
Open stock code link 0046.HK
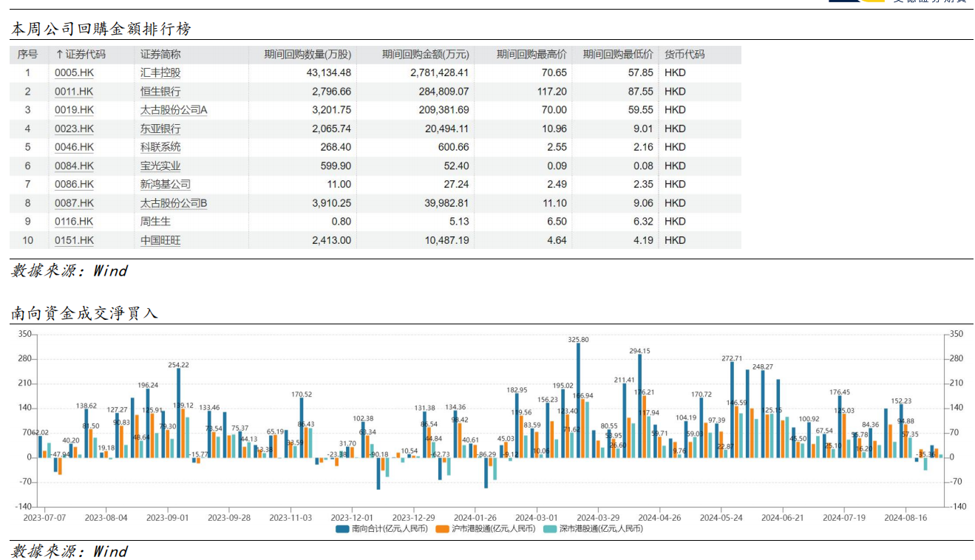[75, 147]
